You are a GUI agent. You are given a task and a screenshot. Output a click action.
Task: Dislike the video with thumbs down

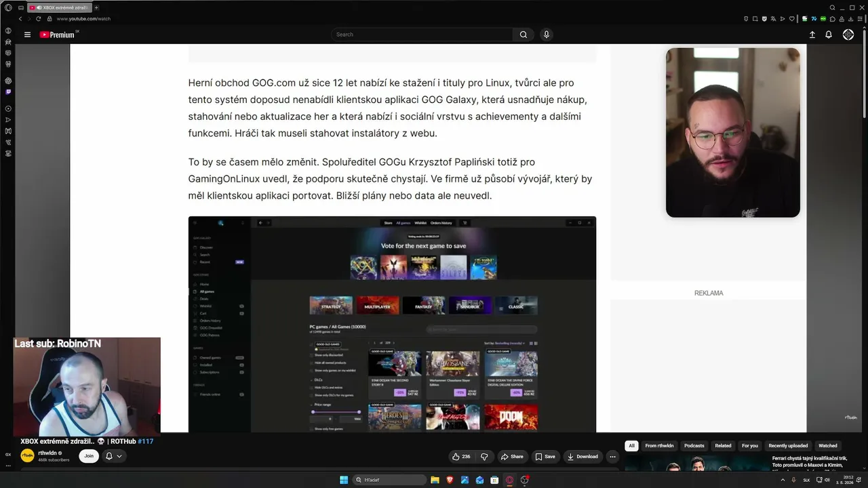pyautogui.click(x=484, y=457)
